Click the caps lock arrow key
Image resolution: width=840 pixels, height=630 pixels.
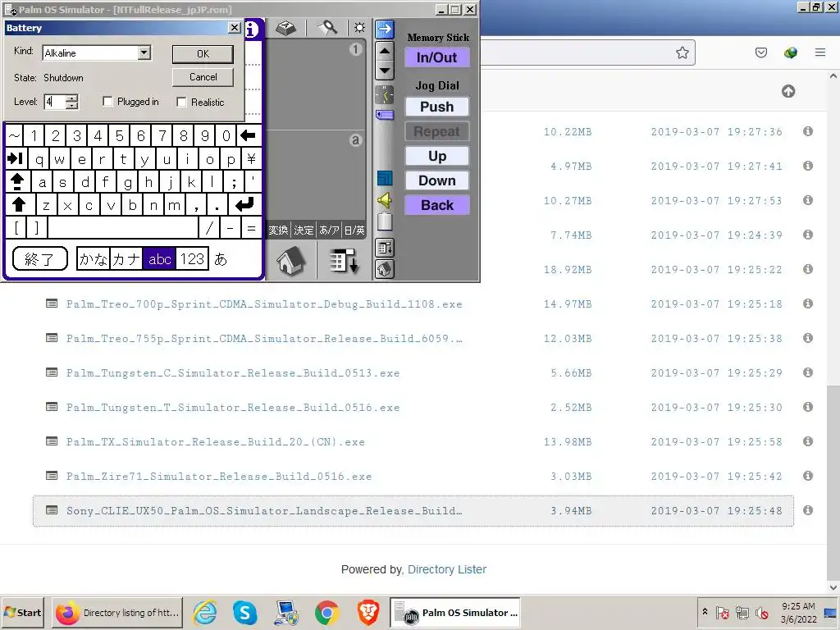click(17, 181)
